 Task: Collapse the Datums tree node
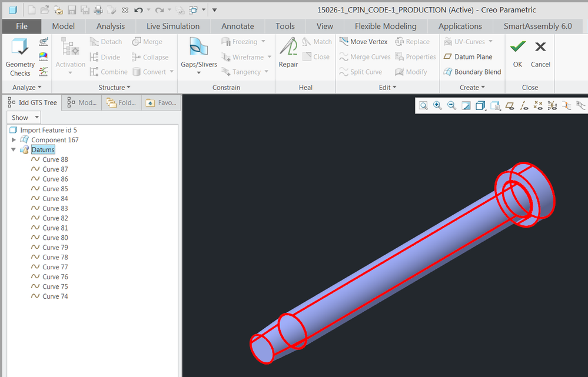pyautogui.click(x=14, y=150)
